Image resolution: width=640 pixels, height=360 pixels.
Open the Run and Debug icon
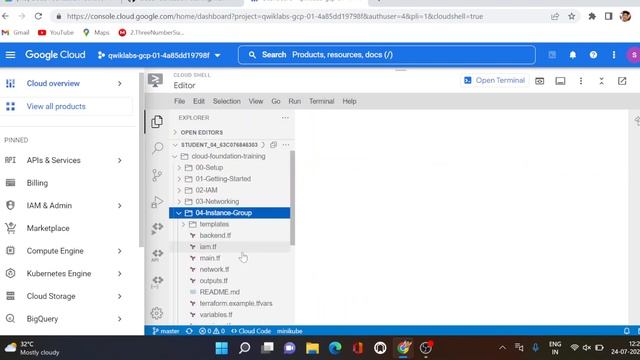click(x=157, y=202)
